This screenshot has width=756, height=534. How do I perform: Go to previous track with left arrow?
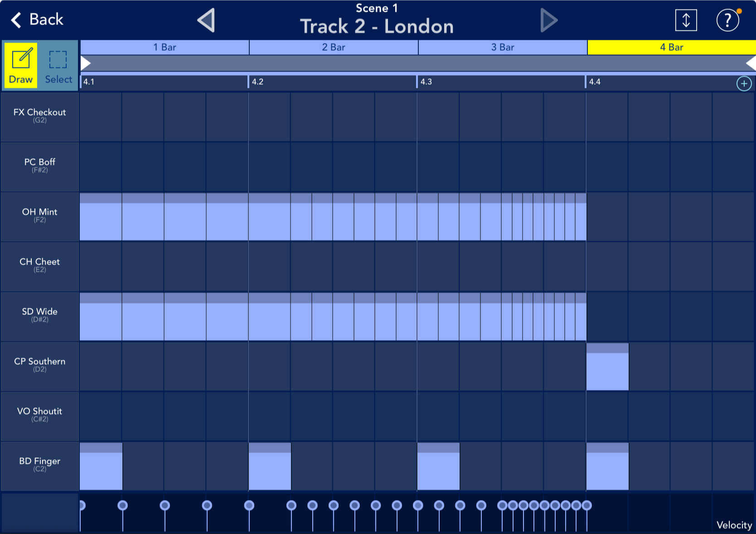pos(206,20)
